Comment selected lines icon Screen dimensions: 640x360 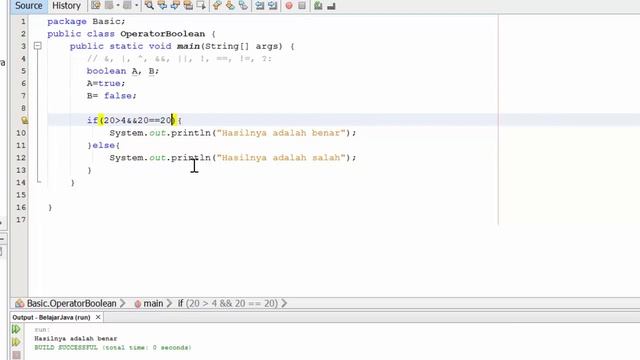[x=318, y=5]
